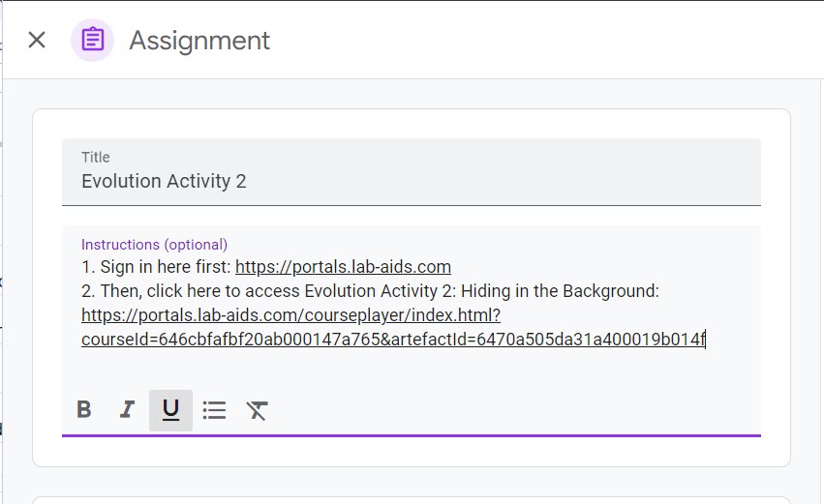Click the partially visible card at the bottom
Viewport: 824px width, 504px height.
(x=411, y=499)
